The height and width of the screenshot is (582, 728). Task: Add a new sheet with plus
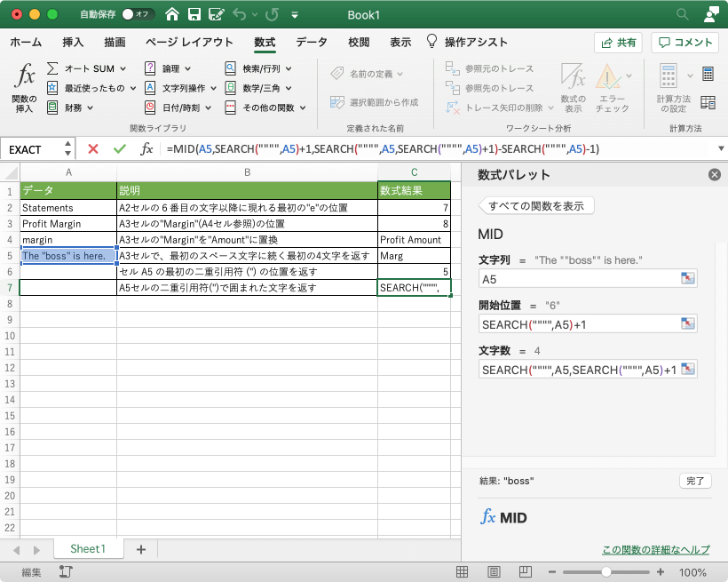point(141,549)
